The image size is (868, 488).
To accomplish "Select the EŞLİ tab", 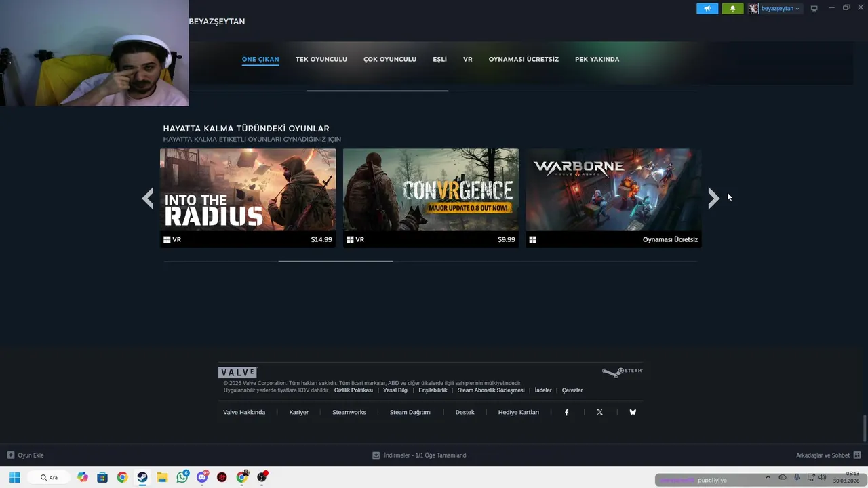I will tap(440, 59).
